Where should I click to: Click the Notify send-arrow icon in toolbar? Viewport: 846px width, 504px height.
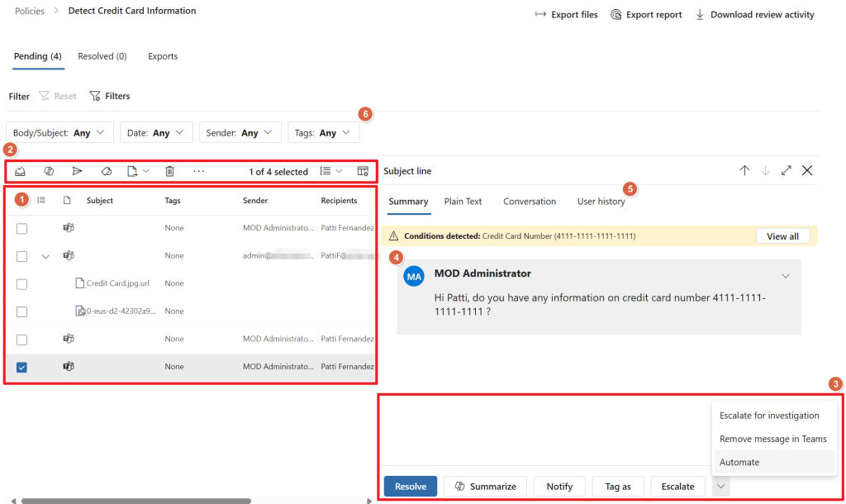(x=77, y=171)
